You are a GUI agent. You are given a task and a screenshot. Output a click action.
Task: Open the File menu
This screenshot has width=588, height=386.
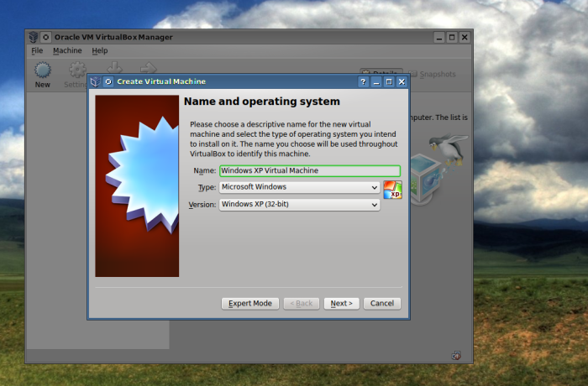pyautogui.click(x=37, y=50)
